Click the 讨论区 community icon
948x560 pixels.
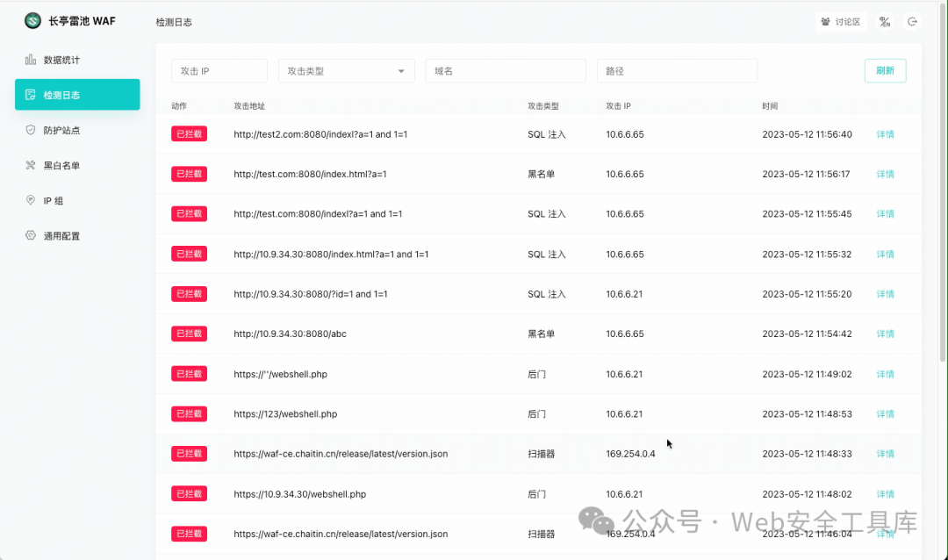tap(825, 22)
